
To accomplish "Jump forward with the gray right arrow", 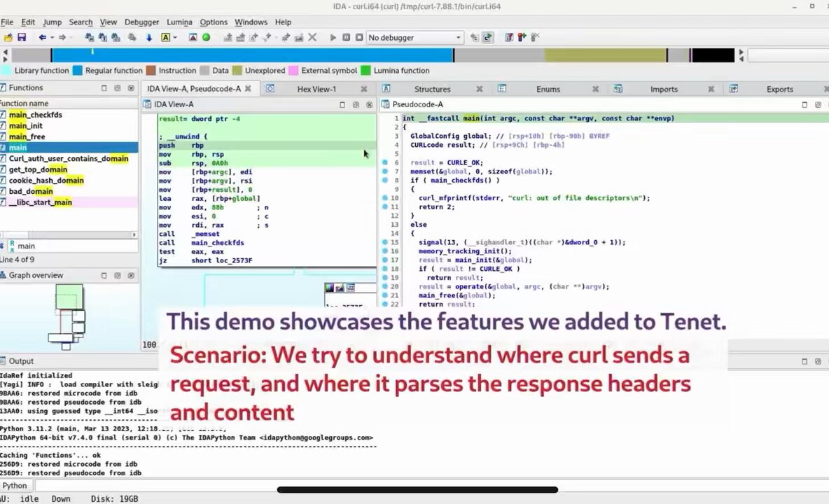I will coord(62,38).
